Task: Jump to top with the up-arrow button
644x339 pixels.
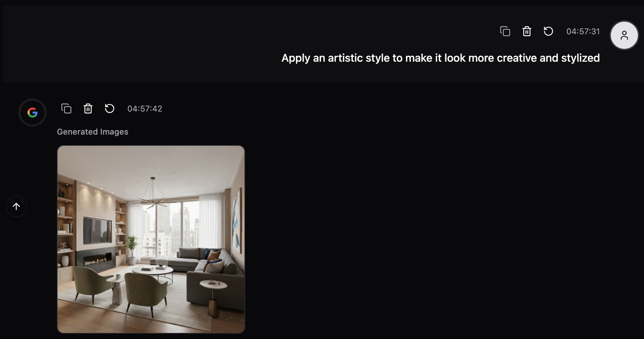Action: 16,206
